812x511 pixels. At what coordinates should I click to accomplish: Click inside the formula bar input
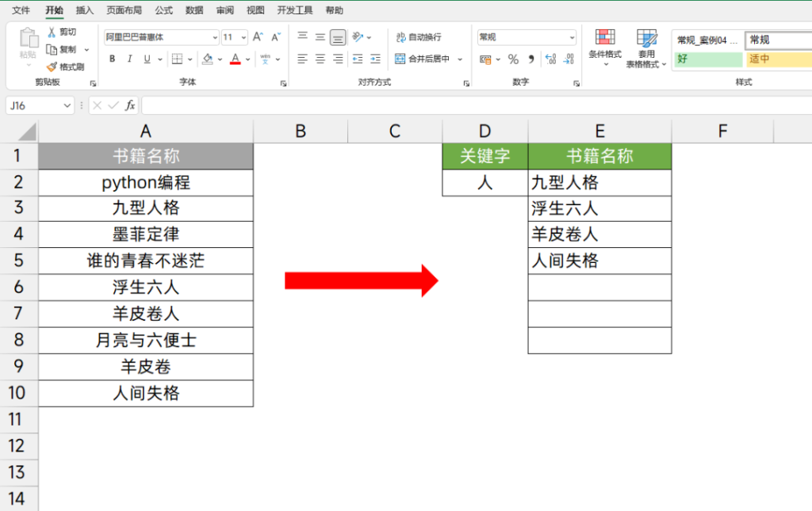click(477, 105)
